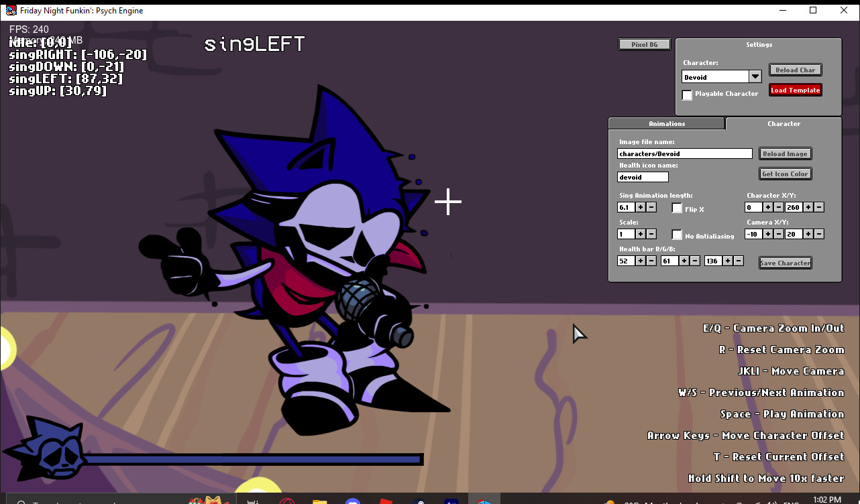Increase Camera X with plus button
The width and height of the screenshot is (860, 504).
pyautogui.click(x=768, y=234)
